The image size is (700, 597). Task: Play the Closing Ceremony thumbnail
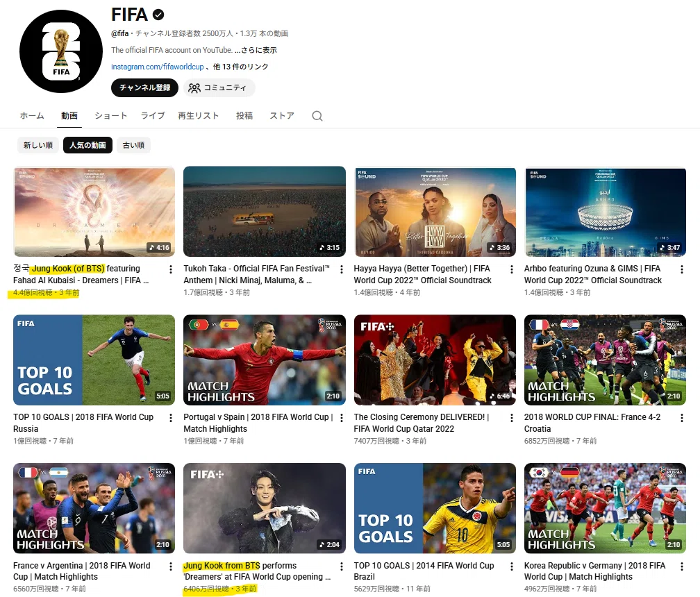435,360
